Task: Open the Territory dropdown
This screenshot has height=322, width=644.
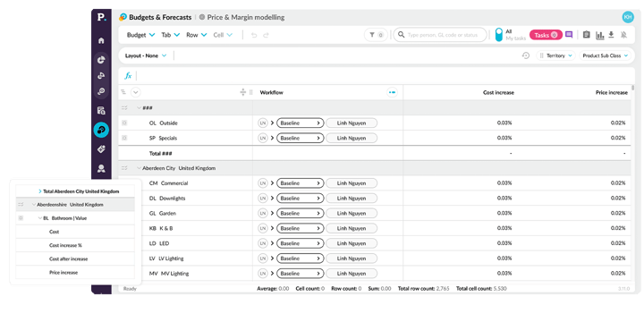Action: [555, 55]
